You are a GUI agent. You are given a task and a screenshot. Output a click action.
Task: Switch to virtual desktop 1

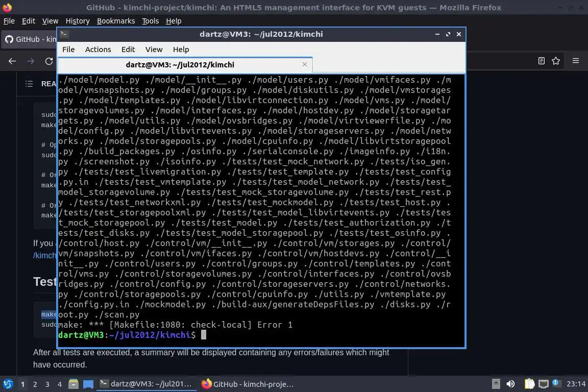tap(23, 384)
